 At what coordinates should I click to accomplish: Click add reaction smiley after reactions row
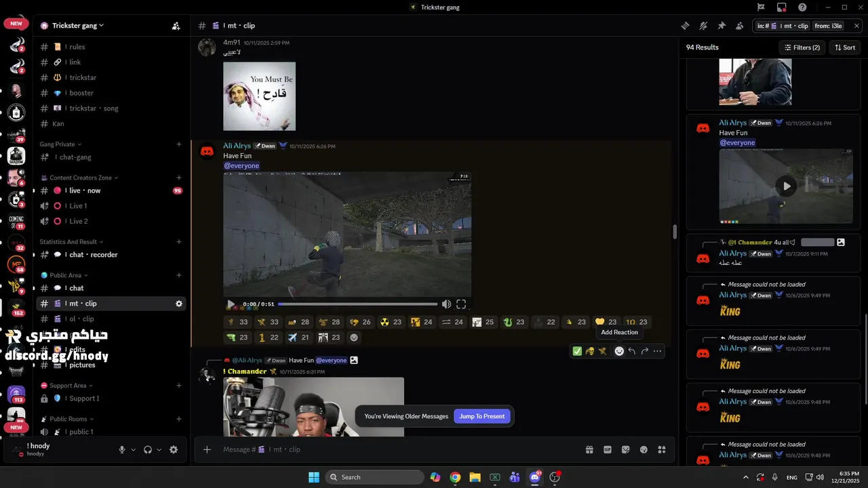tap(353, 338)
